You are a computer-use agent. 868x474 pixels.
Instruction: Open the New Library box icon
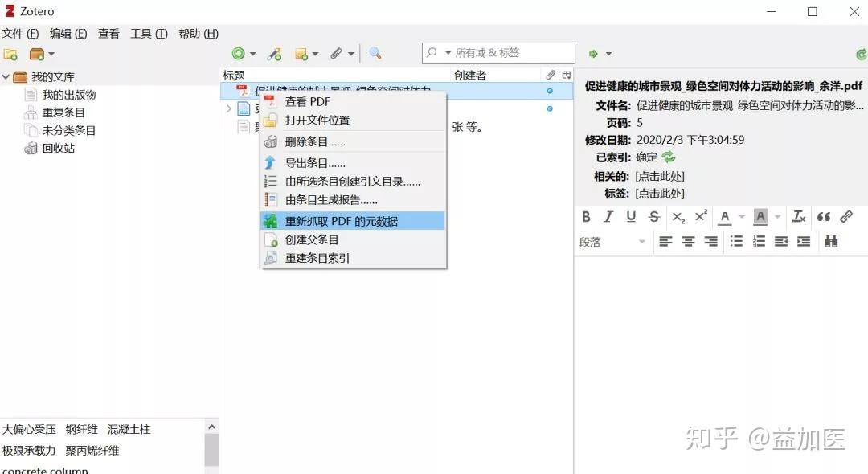(36, 54)
